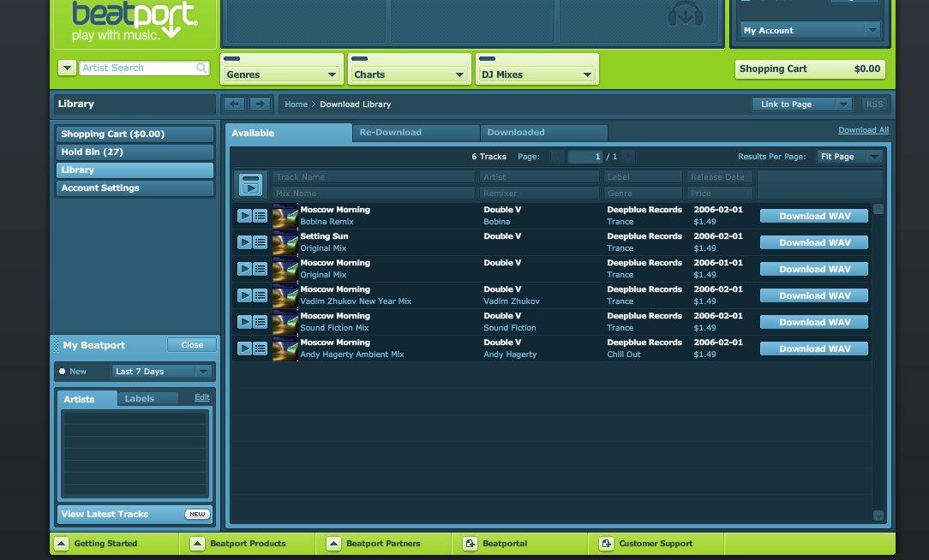The image size is (929, 560).
Task: Go back with the left arrow button
Action: 235,104
